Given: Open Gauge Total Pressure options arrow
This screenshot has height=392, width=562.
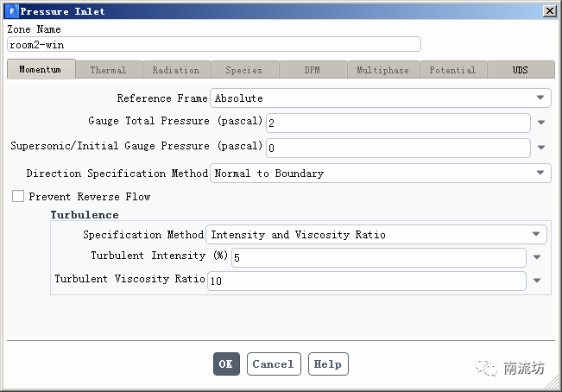Looking at the screenshot, I should 541,123.
